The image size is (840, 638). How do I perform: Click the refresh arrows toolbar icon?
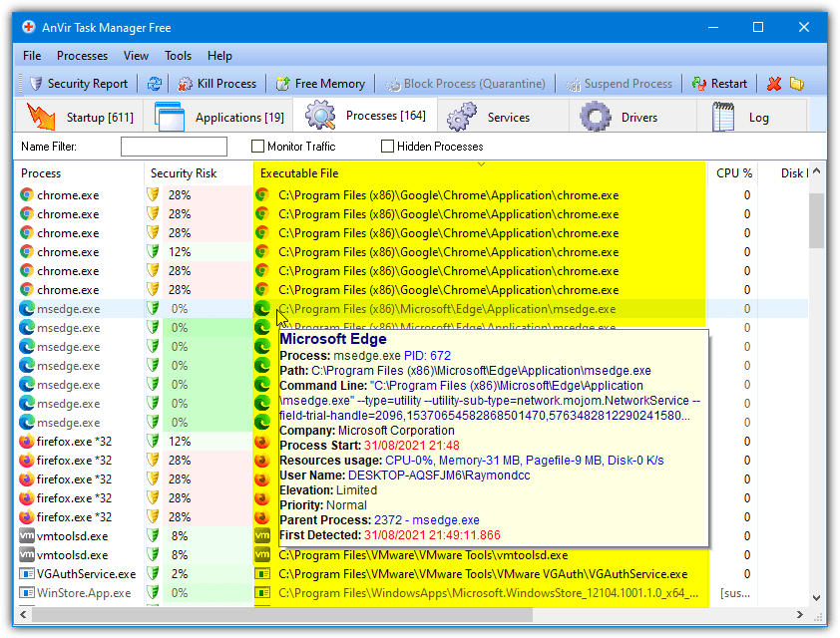(155, 84)
